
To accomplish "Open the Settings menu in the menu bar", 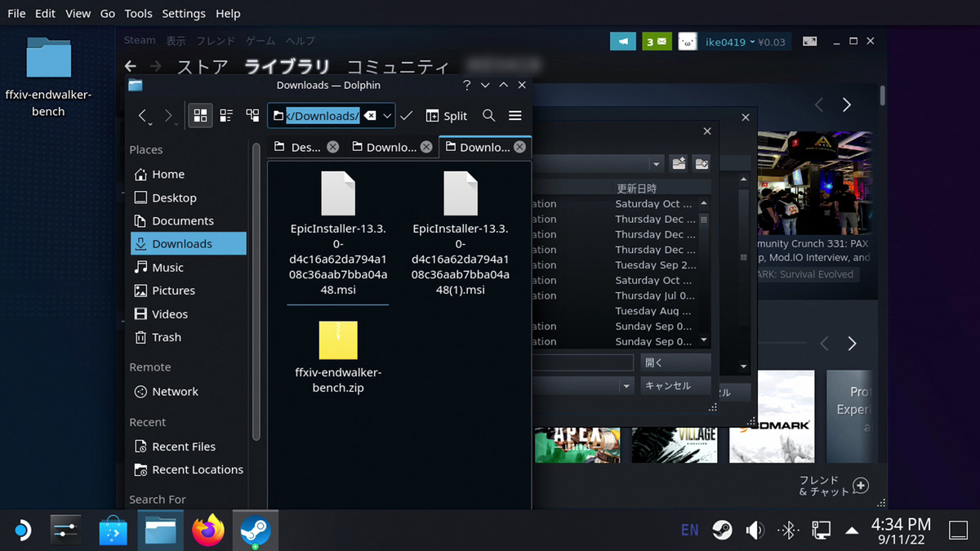I will point(184,13).
